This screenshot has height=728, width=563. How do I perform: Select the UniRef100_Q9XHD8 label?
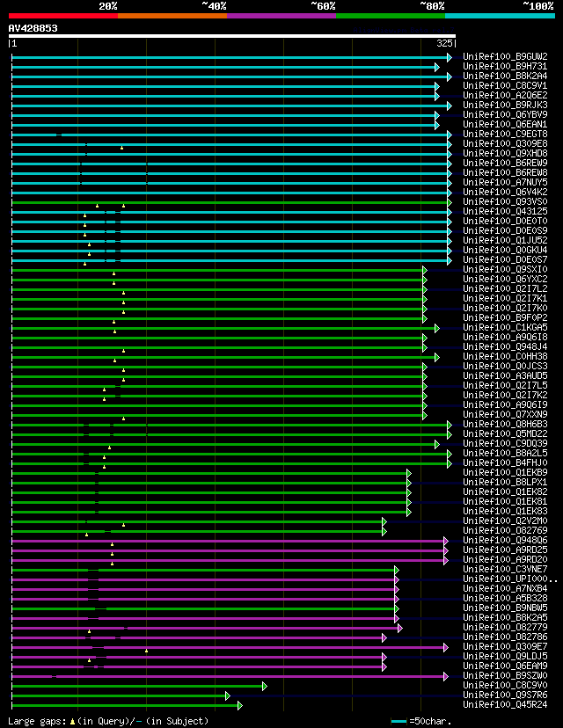[x=506, y=153]
